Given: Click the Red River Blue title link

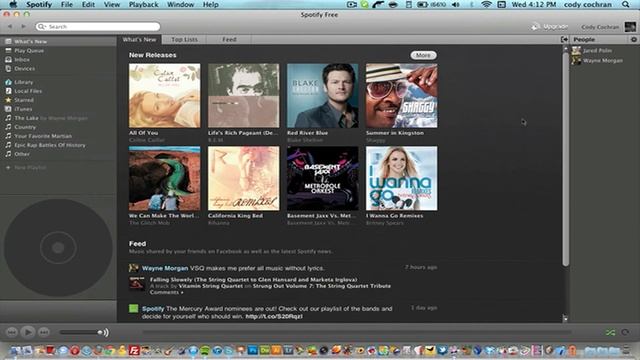Looking at the screenshot, I should (x=307, y=133).
